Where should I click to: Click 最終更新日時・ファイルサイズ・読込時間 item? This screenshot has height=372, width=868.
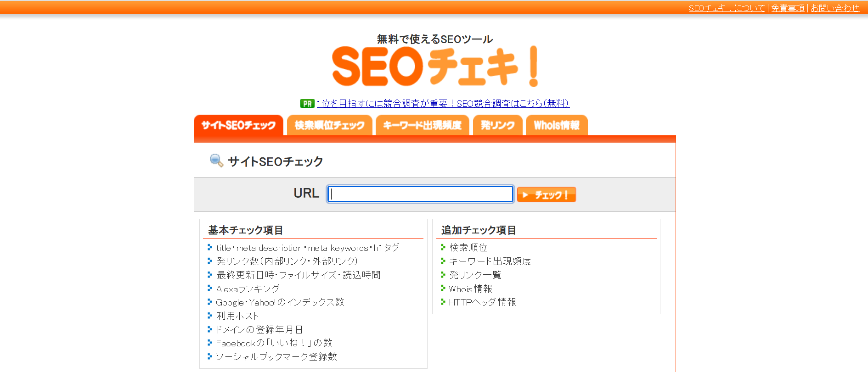tap(299, 275)
